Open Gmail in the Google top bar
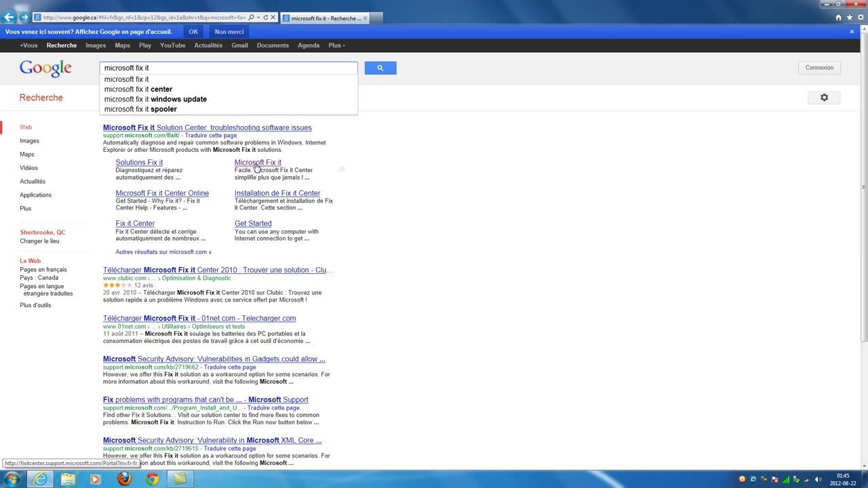Viewport: 868px width, 488px height. (239, 45)
